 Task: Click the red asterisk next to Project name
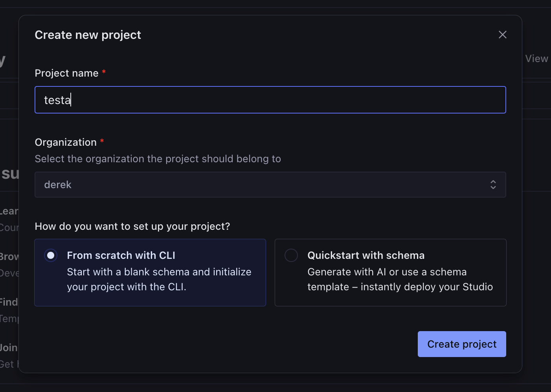[104, 72]
